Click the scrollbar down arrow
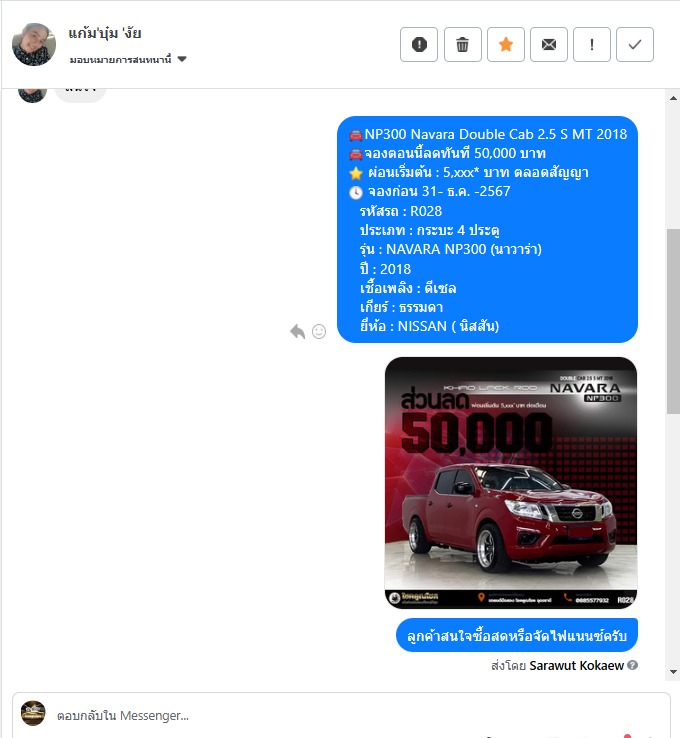680x738 pixels. click(673, 672)
